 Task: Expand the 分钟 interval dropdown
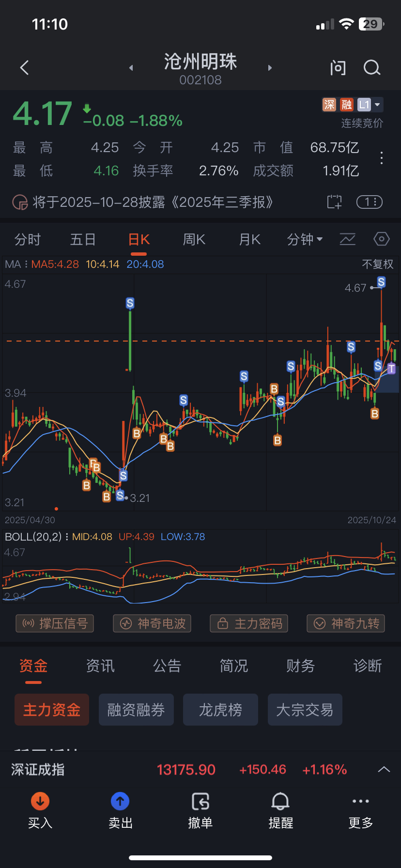(x=305, y=240)
